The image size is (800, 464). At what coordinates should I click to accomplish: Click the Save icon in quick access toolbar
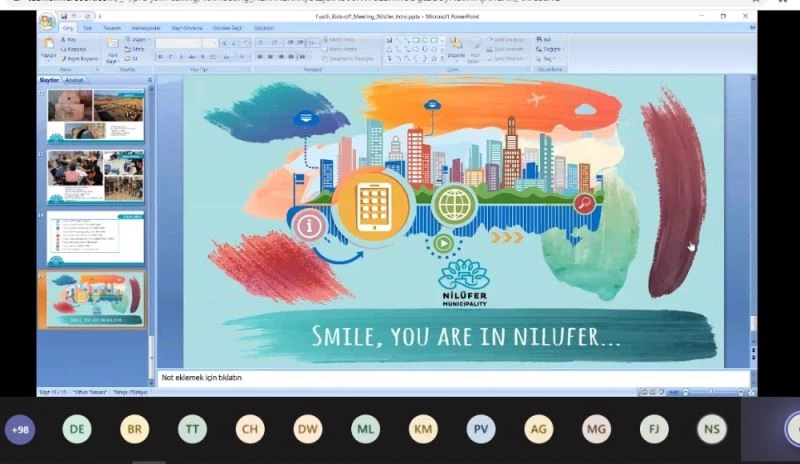pyautogui.click(x=64, y=17)
